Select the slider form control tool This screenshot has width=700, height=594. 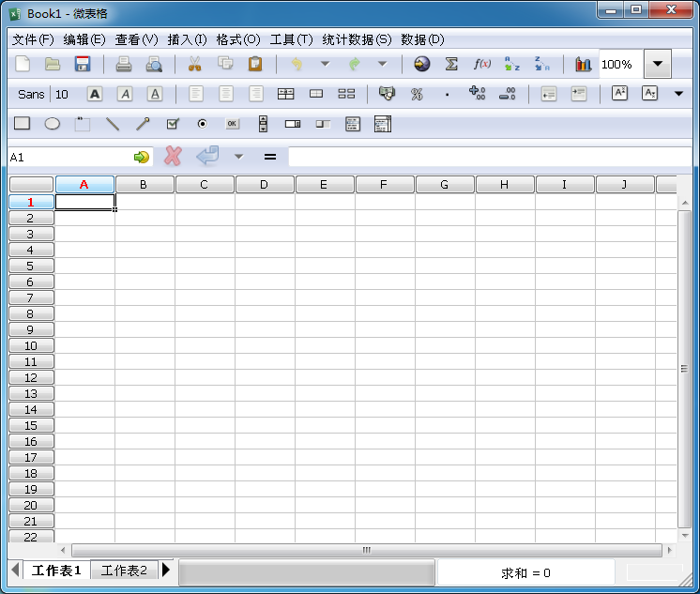323,124
